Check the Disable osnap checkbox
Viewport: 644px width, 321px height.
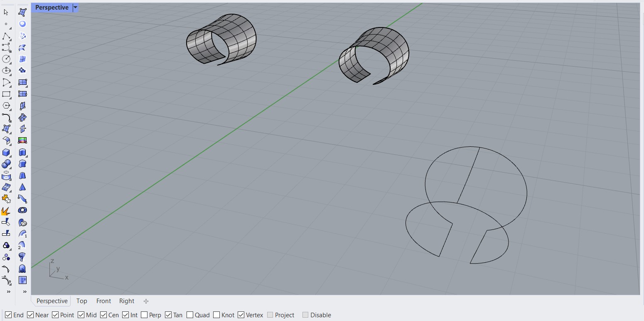(305, 315)
